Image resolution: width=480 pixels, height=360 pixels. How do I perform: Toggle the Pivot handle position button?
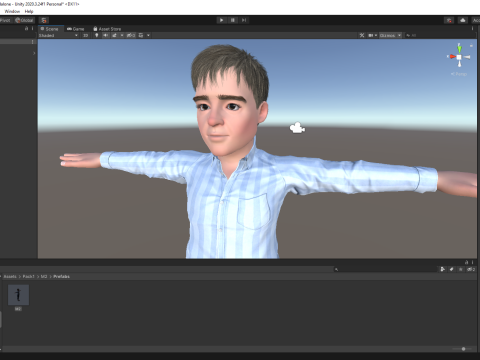coord(6,20)
